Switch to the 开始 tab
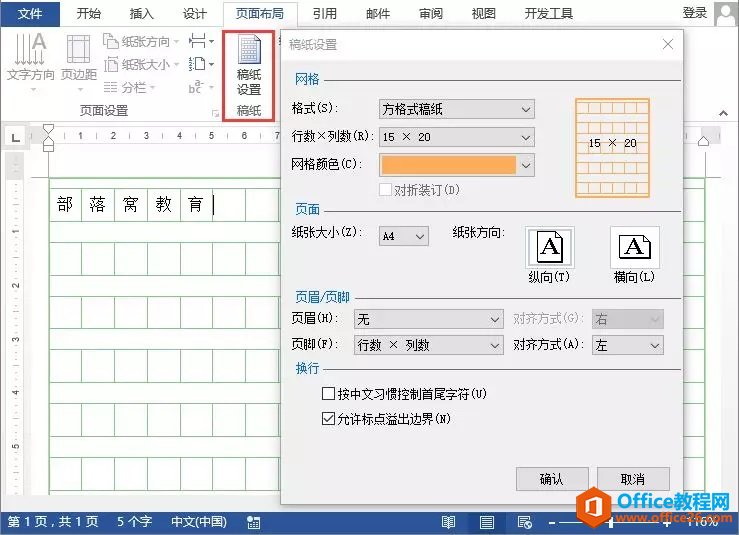Viewport: 739px width, 535px height. pyautogui.click(x=89, y=13)
